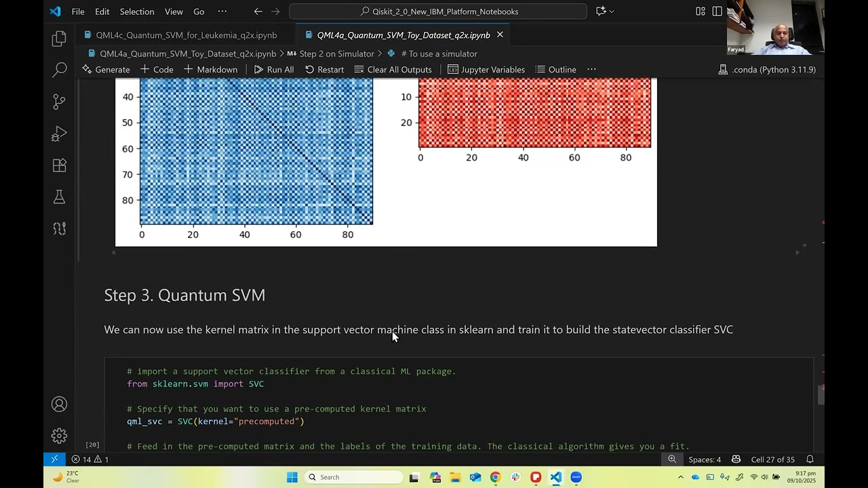This screenshot has height=488, width=868.
Task: Click execution count [20] of the cell
Action: (92, 445)
